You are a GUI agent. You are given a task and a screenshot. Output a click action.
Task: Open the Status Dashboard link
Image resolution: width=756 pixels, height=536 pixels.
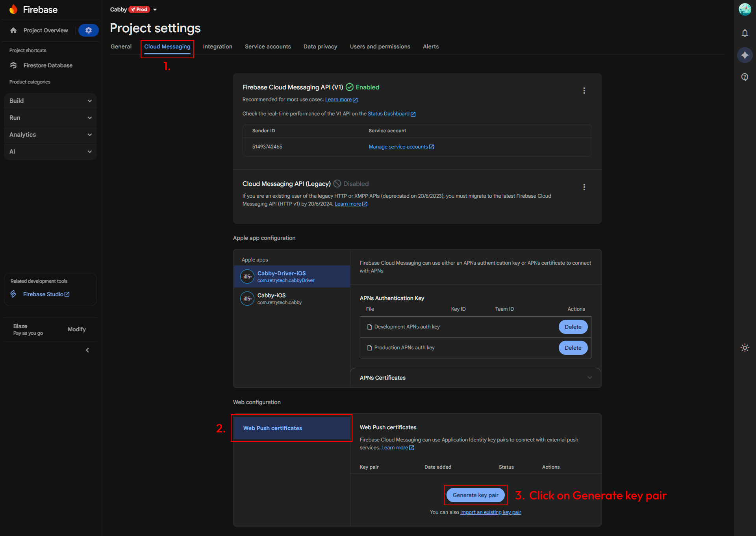[x=389, y=113]
